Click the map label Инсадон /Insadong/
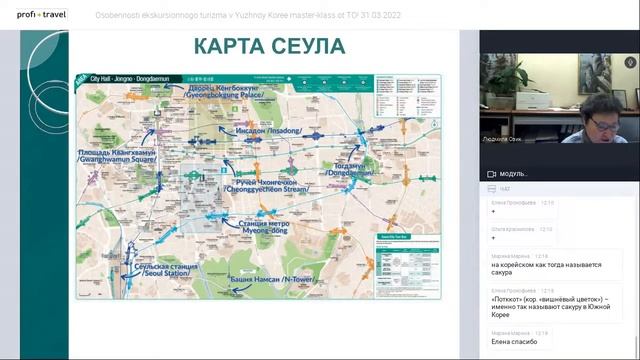This screenshot has width=640, height=360. pyautogui.click(x=269, y=131)
